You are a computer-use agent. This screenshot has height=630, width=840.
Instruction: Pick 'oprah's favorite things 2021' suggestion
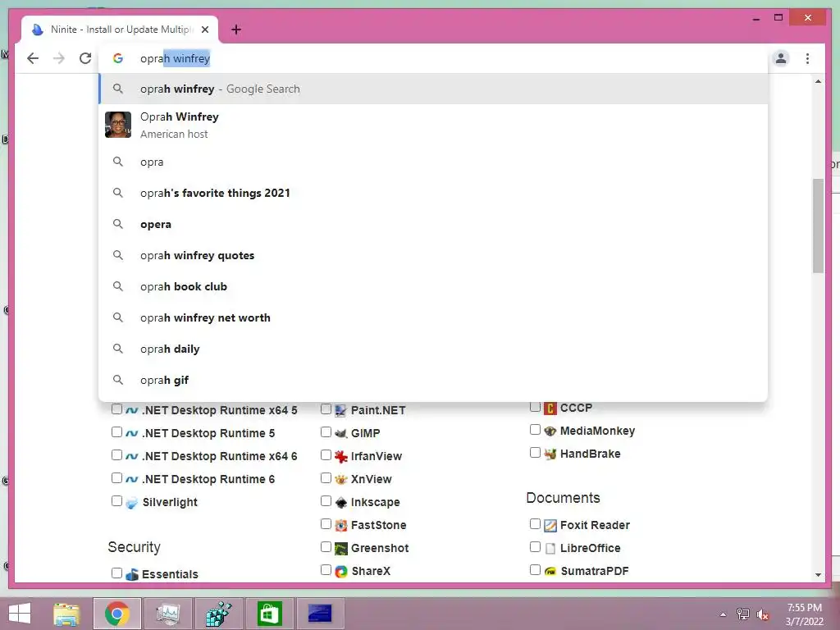(433, 193)
